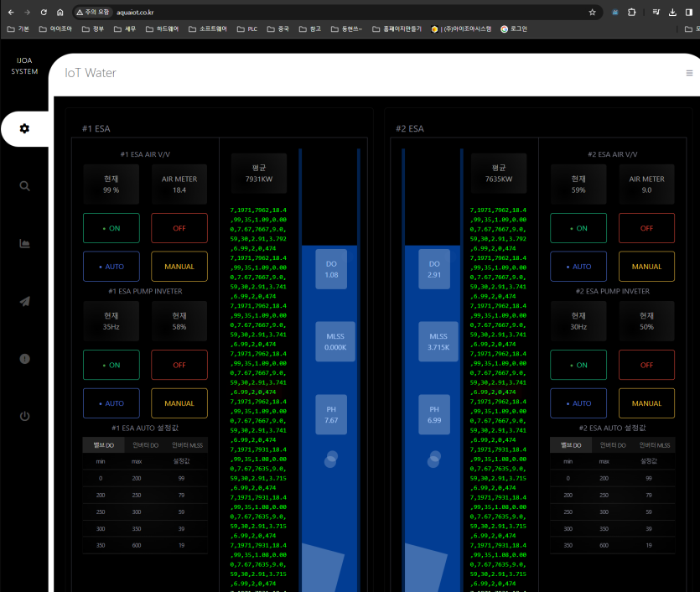This screenshot has width=700, height=592.
Task: Turn ON the #1 ESA AIR V/V
Action: pyautogui.click(x=111, y=228)
